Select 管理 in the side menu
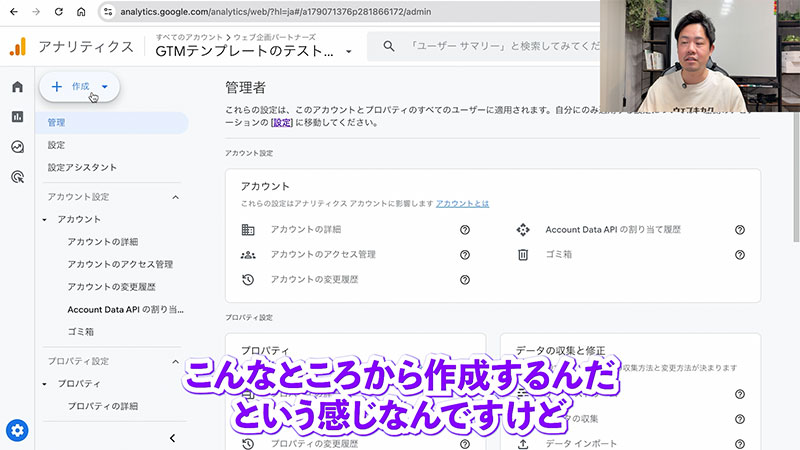The image size is (800, 450). pyautogui.click(x=56, y=122)
